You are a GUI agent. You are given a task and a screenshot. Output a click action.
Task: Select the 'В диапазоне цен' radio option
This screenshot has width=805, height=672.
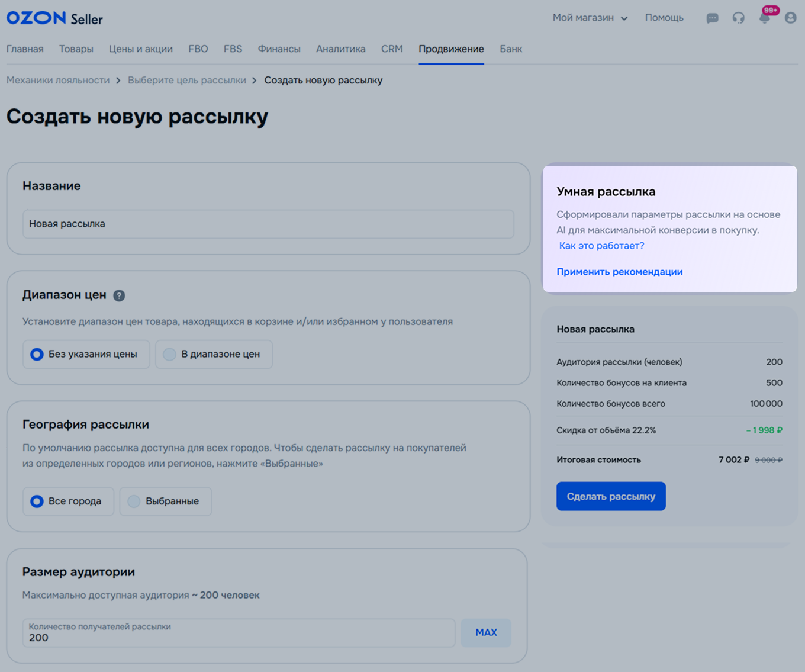coord(214,354)
